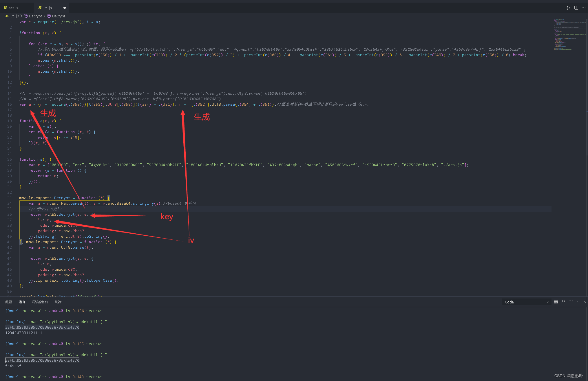Click the line 33 module.exports.Decrypt code
This screenshot has height=381, width=588.
(64, 198)
